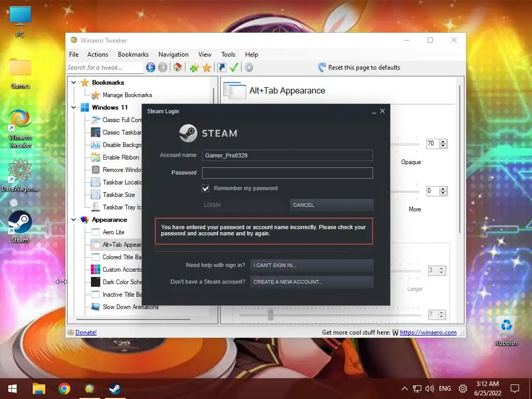Open settings gear icon in Winaero toolbar

click(x=249, y=68)
